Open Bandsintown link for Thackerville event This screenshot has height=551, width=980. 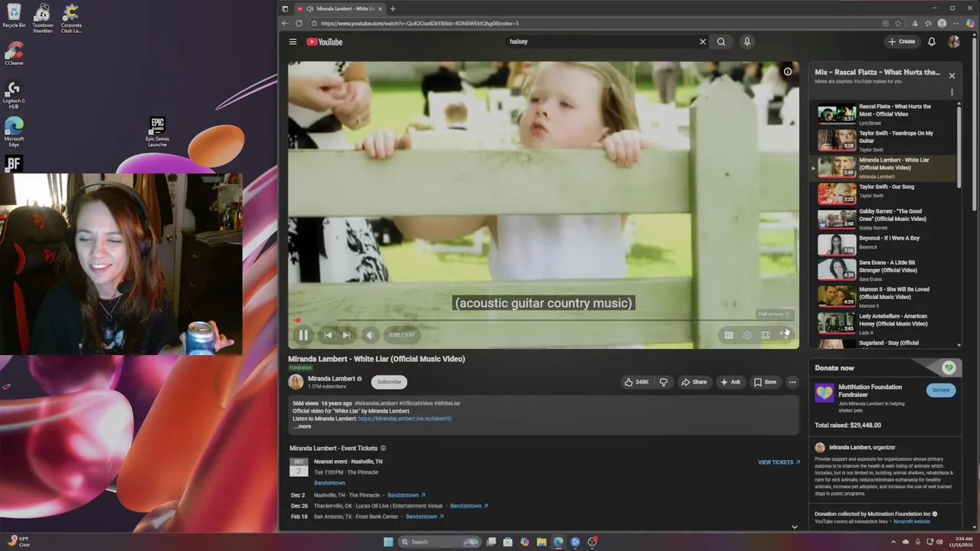[x=469, y=506]
